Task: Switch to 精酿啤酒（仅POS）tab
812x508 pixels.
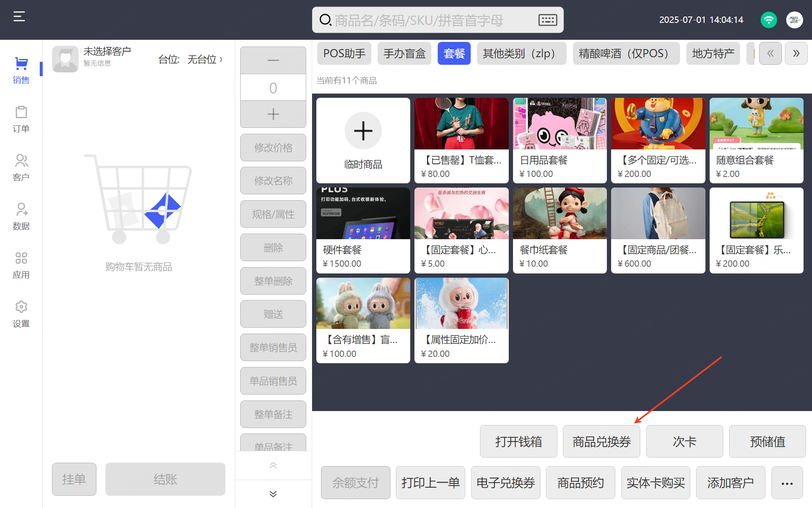Action: 626,53
